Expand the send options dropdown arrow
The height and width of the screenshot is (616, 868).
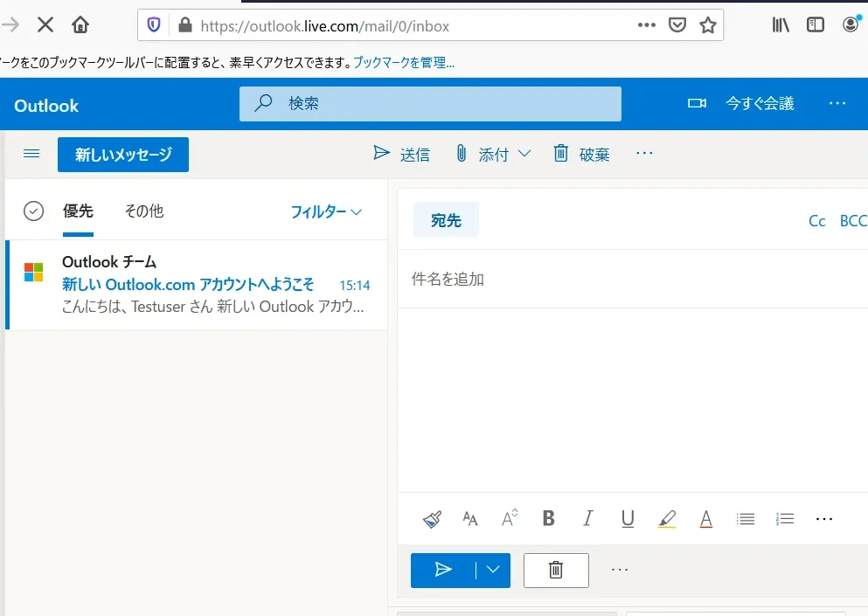pos(493,570)
